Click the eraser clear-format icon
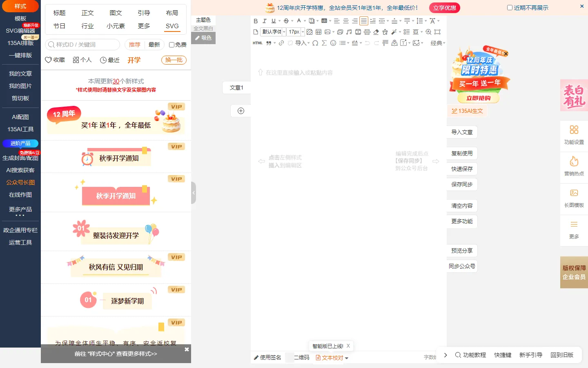 tap(376, 32)
